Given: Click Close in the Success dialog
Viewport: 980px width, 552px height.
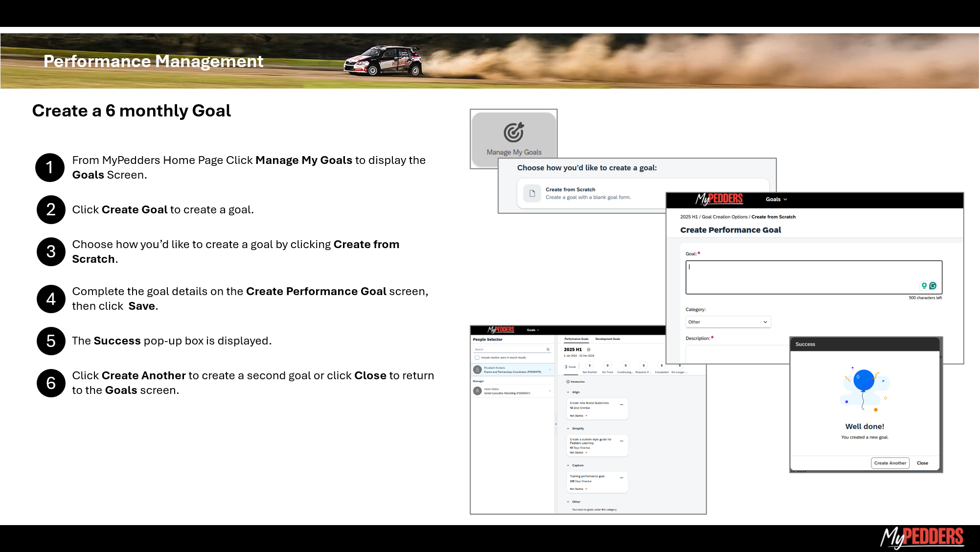Looking at the screenshot, I should 922,463.
